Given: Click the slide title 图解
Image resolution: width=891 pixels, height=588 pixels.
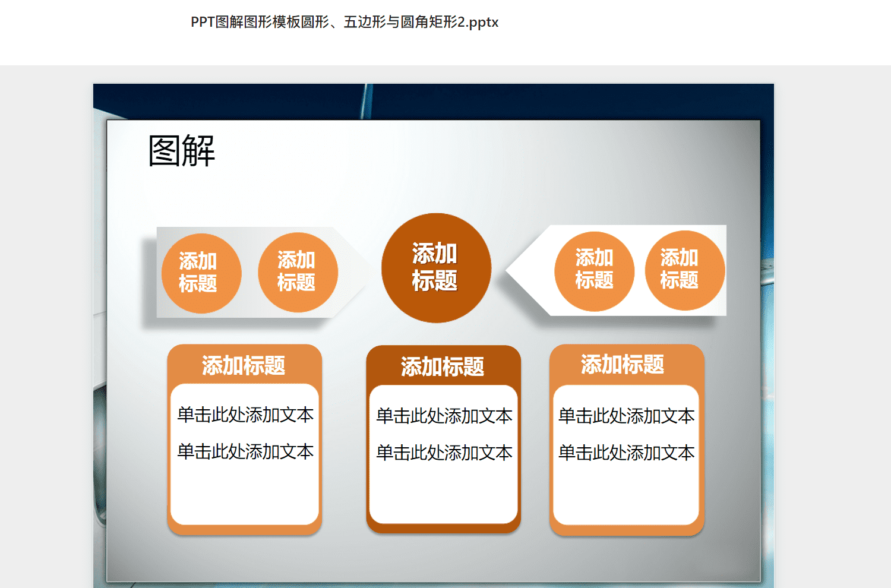Looking at the screenshot, I should click(x=181, y=151).
